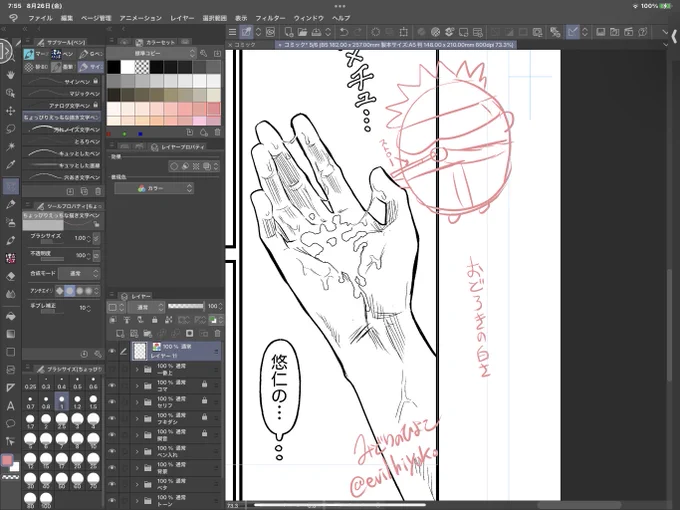Open the アニメーション menu
The height and width of the screenshot is (510, 680).
coord(141,18)
